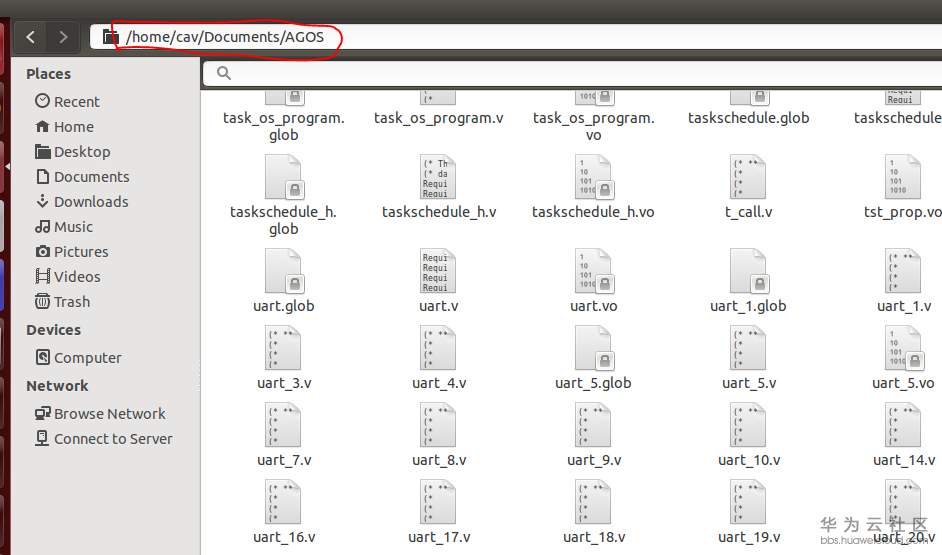
Task: Select uart_17.v file icon
Action: 439,502
